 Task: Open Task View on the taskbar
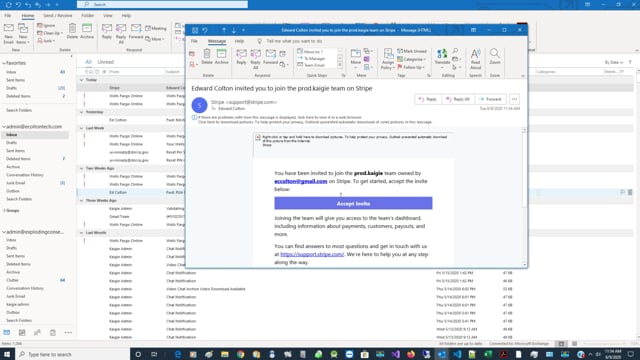click(154, 354)
